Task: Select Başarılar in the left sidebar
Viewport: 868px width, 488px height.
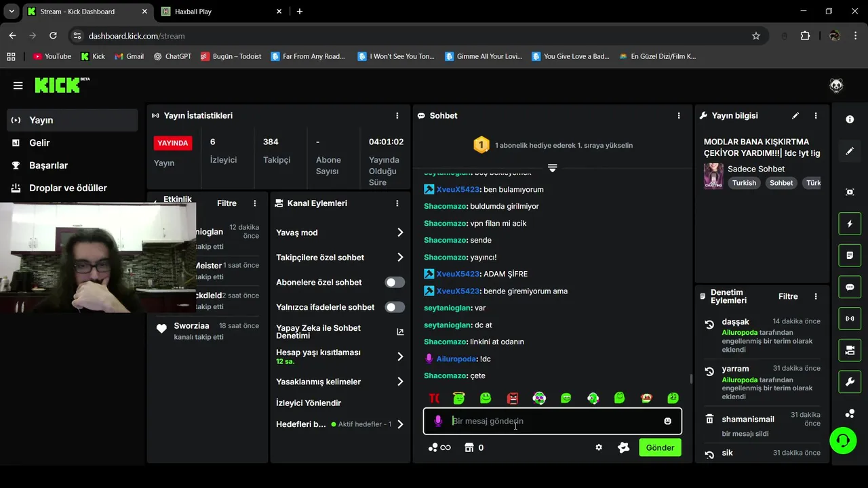Action: click(x=72, y=165)
